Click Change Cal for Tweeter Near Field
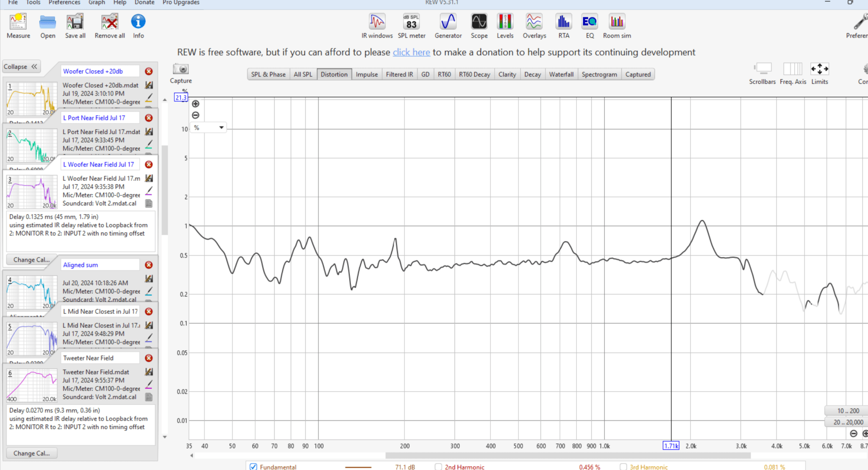Image resolution: width=868 pixels, height=470 pixels. pyautogui.click(x=32, y=453)
